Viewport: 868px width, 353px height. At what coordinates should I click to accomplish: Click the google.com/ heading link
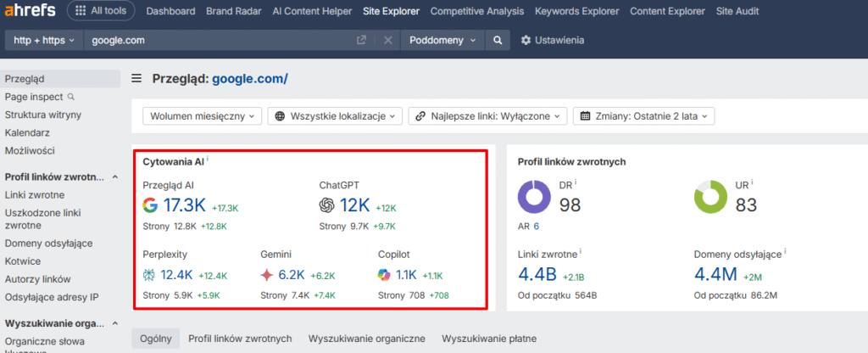[250, 79]
